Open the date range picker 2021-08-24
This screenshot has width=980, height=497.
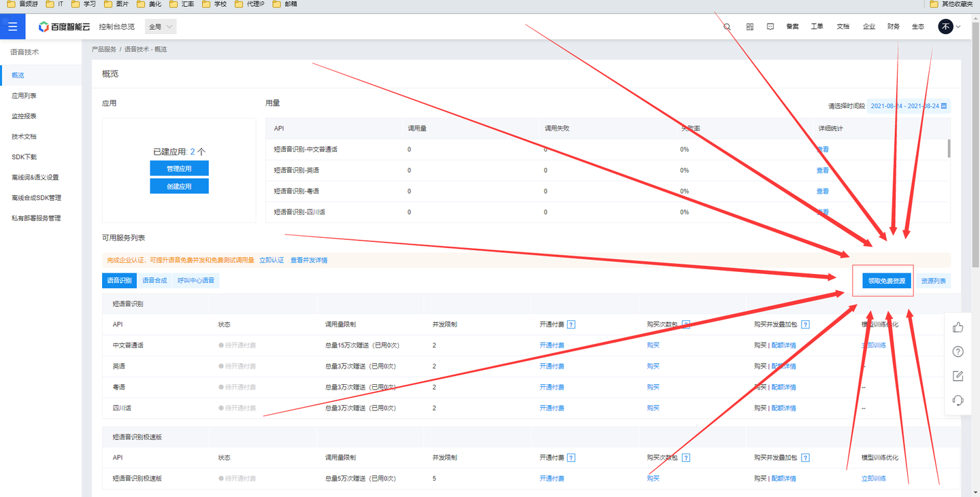(909, 106)
